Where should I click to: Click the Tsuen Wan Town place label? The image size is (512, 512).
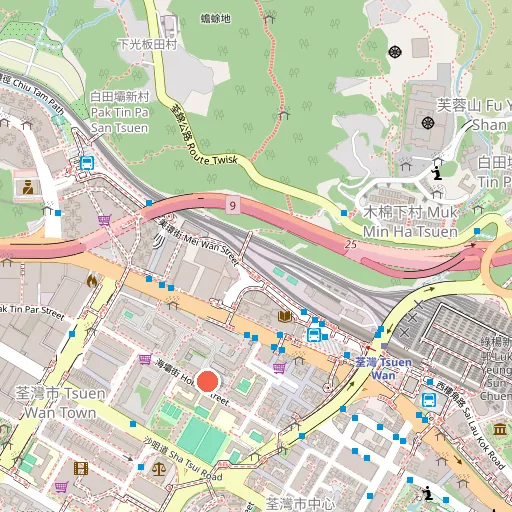tap(60, 403)
